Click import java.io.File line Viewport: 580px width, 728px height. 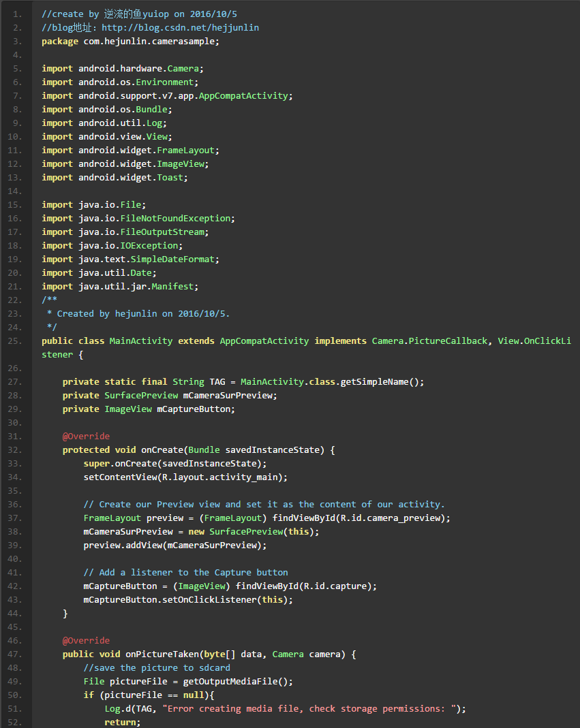click(x=93, y=205)
